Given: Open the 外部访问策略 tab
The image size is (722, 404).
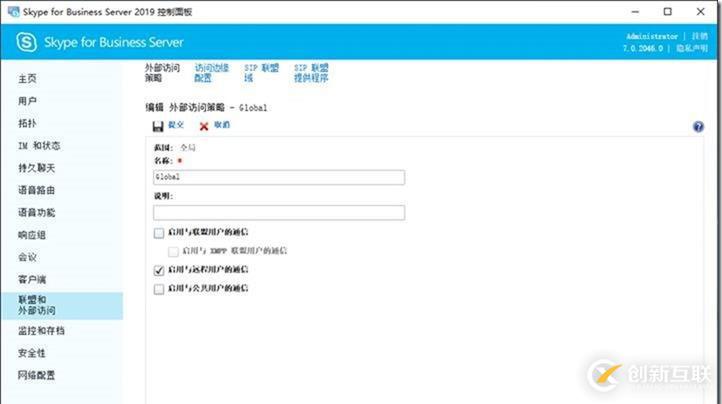Looking at the screenshot, I should coord(162,73).
